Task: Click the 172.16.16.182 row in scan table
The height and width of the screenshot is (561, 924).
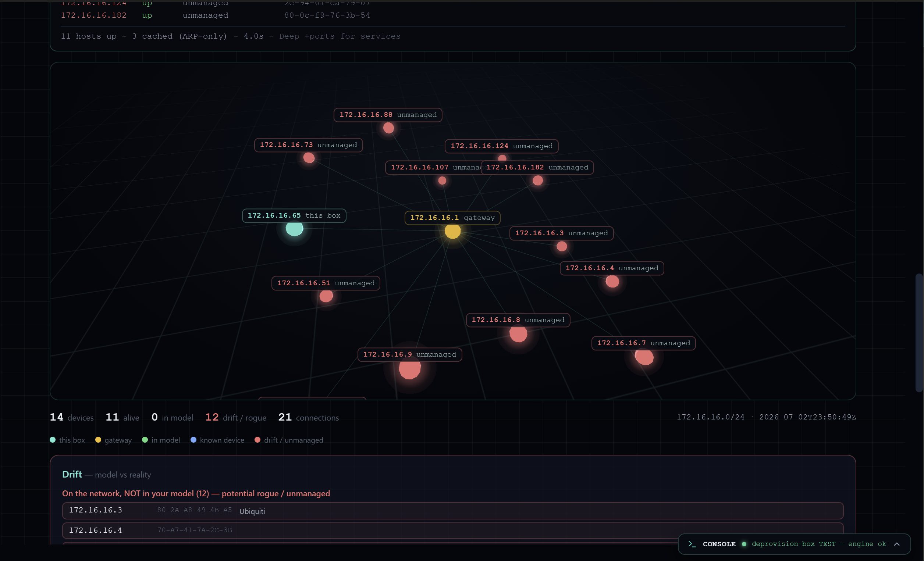Action: click(453, 15)
